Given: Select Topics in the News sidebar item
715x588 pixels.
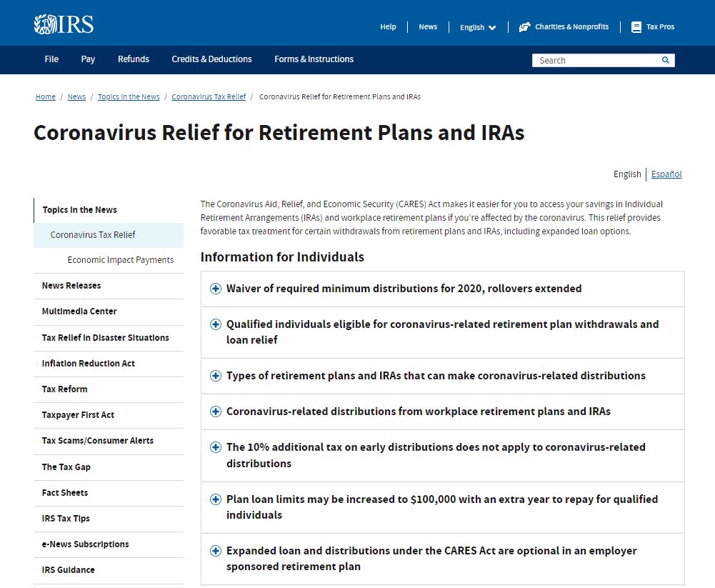Looking at the screenshot, I should tap(80, 210).
